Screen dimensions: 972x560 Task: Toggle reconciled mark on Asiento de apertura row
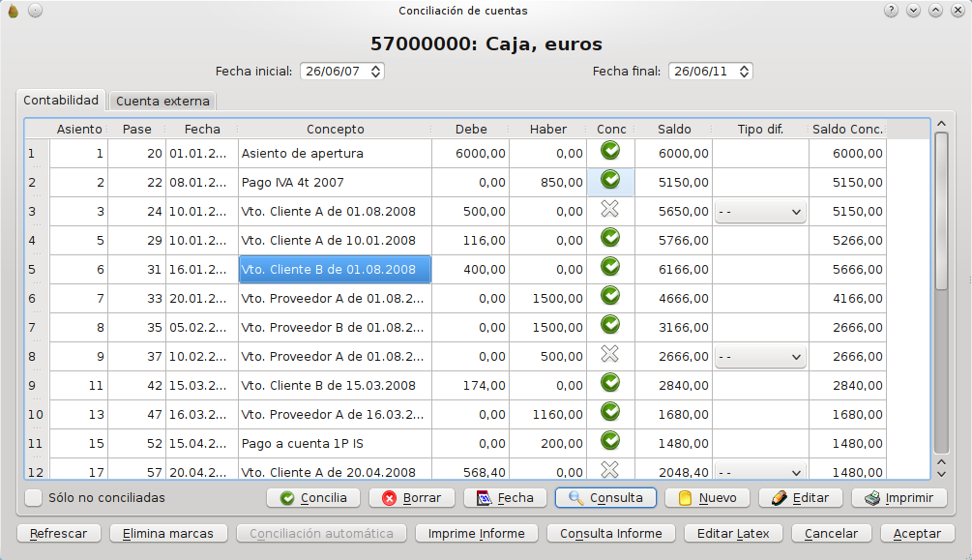[610, 151]
